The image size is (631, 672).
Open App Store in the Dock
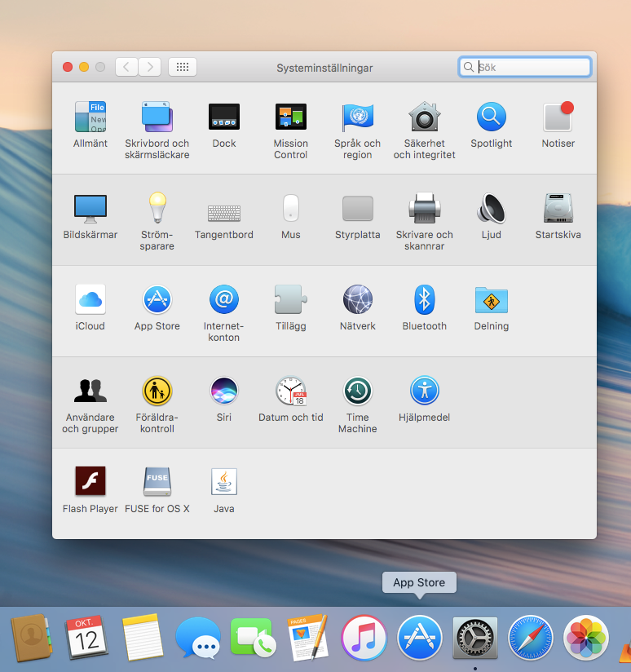point(419,638)
